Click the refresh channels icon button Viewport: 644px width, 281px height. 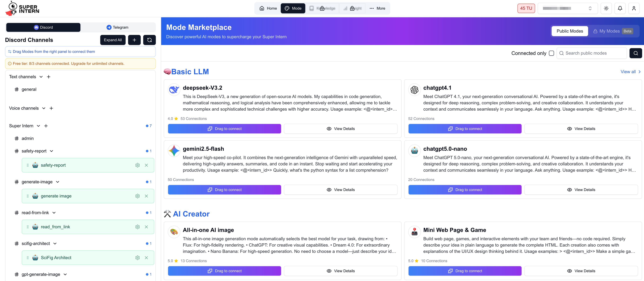point(149,40)
